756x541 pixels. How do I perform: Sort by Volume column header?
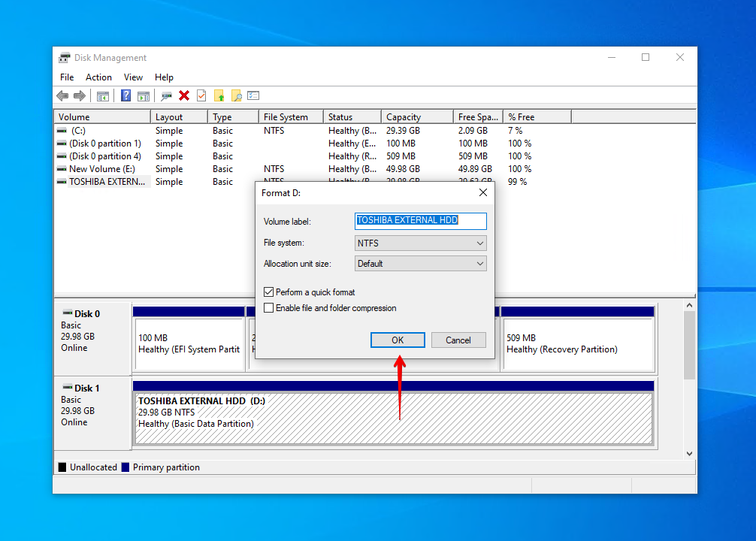click(103, 117)
